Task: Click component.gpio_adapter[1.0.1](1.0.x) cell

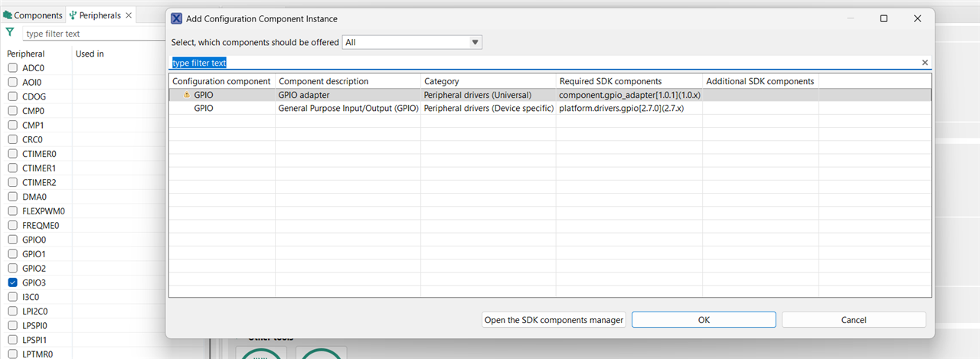Action: tap(629, 96)
